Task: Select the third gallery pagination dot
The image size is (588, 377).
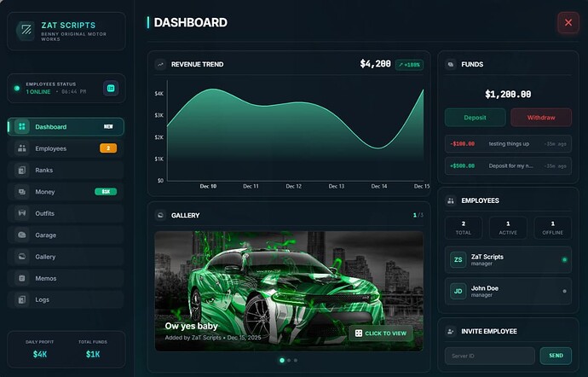Action: (296, 360)
